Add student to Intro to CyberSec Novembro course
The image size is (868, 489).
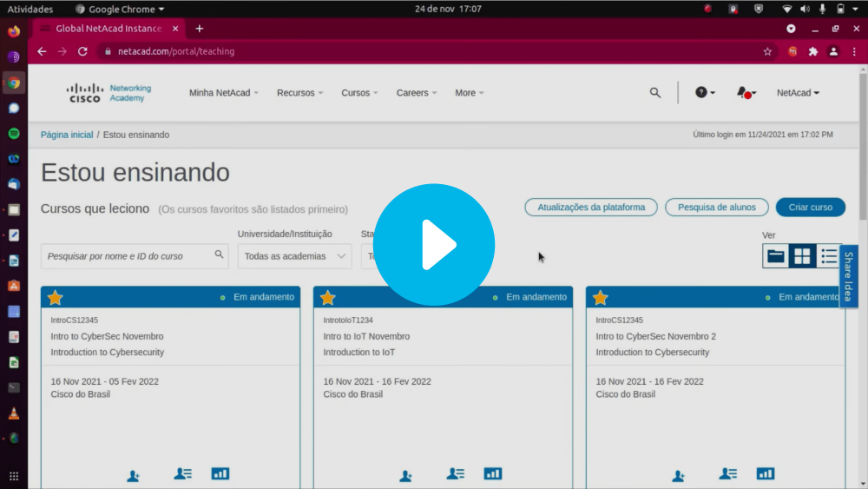(133, 475)
